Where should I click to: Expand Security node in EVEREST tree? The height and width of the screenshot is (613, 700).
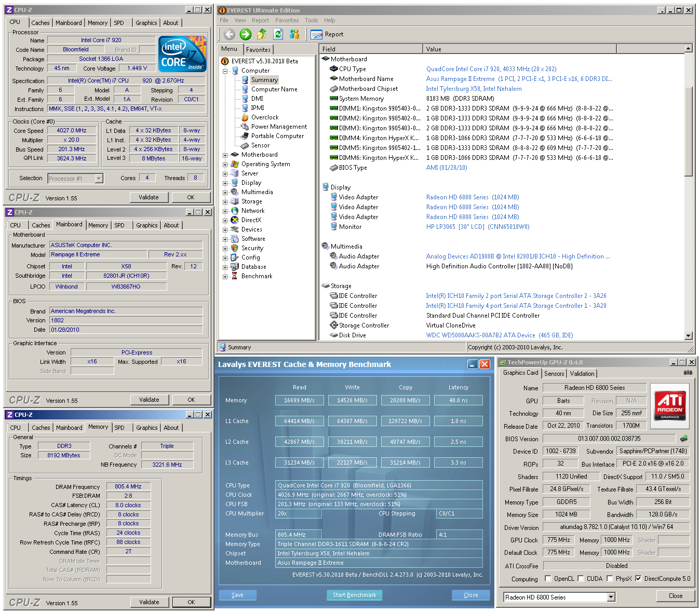coord(225,248)
